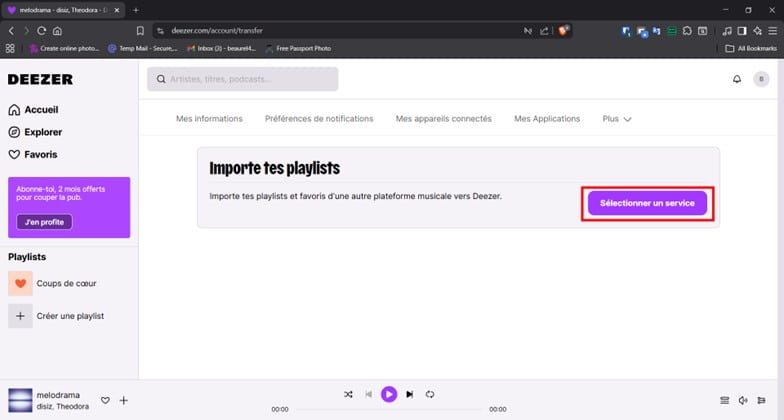Screen dimensions: 784x420
Task: Click the melodrama album cover thumbnail
Action: coord(20,400)
